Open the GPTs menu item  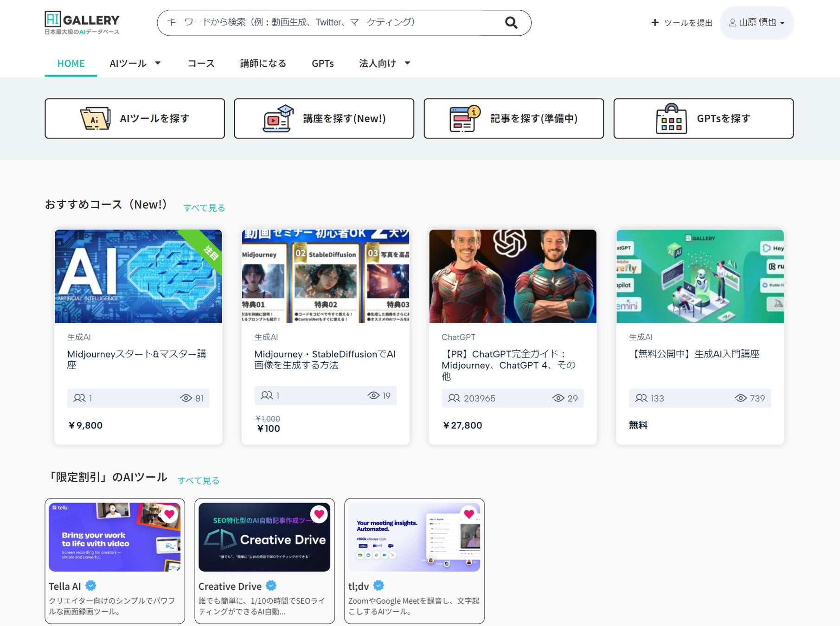(323, 64)
